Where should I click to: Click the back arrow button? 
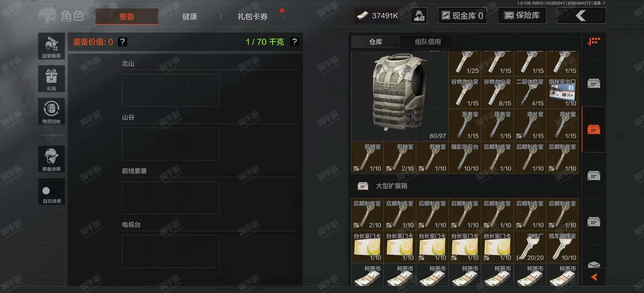581,15
